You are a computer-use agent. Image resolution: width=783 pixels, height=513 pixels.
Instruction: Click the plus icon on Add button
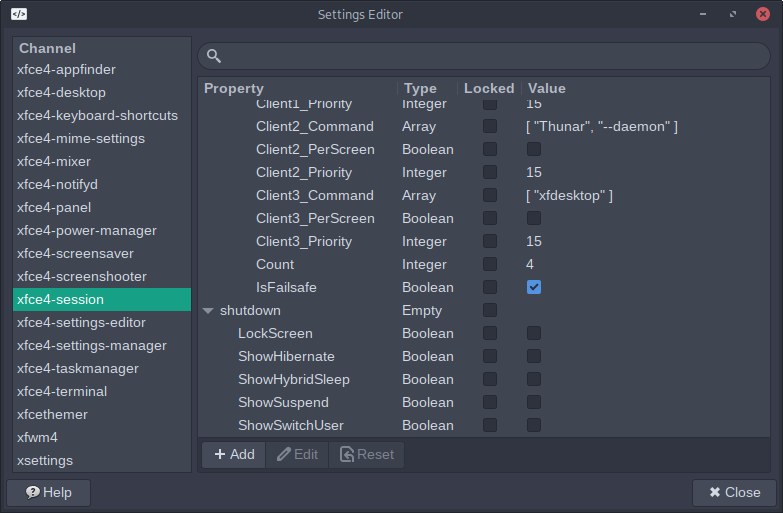(x=218, y=455)
